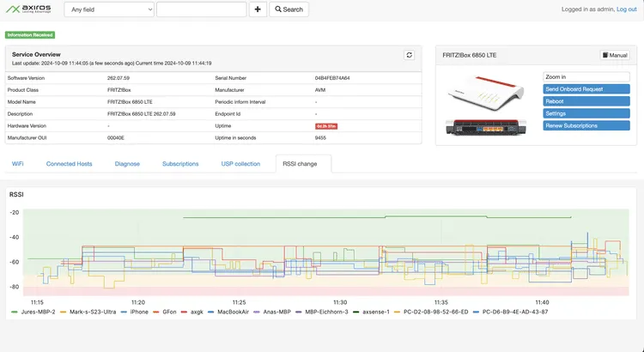The height and width of the screenshot is (352, 644).
Task: Toggle the Jures-MBP-2 series in legend
Action: tap(35, 312)
